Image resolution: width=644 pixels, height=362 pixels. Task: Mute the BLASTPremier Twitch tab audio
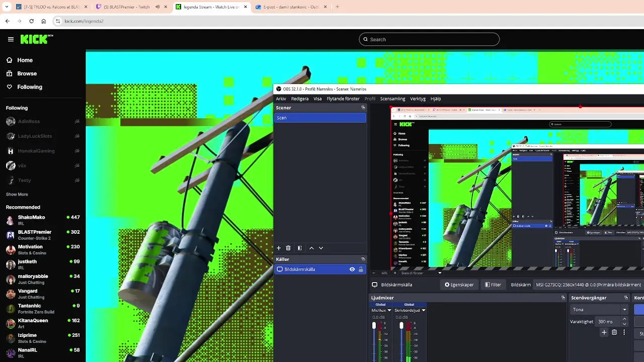(x=157, y=7)
